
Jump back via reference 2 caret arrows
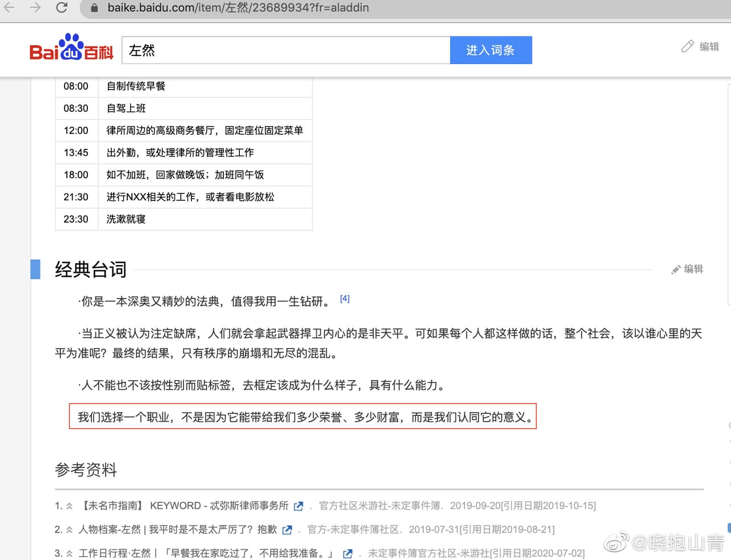pos(69,530)
